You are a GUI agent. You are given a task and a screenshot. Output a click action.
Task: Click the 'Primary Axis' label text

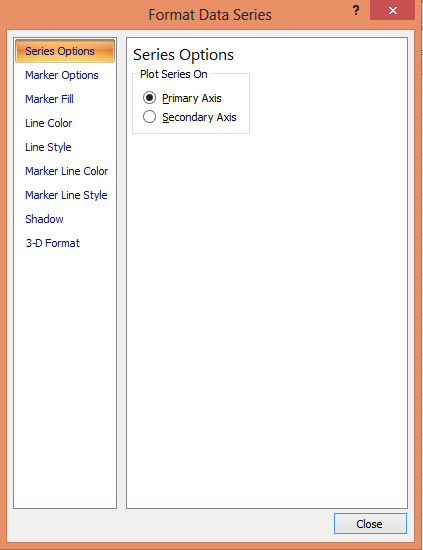(192, 98)
